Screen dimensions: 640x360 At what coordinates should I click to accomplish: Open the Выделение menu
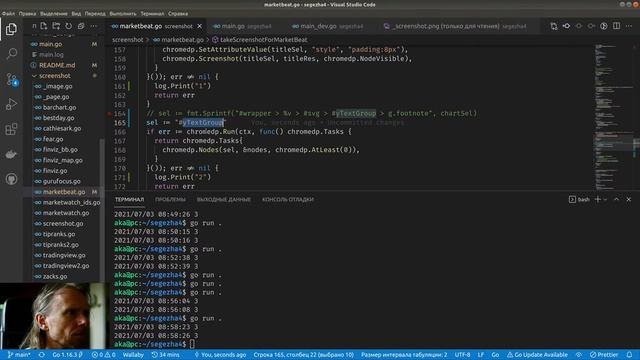click(x=54, y=13)
